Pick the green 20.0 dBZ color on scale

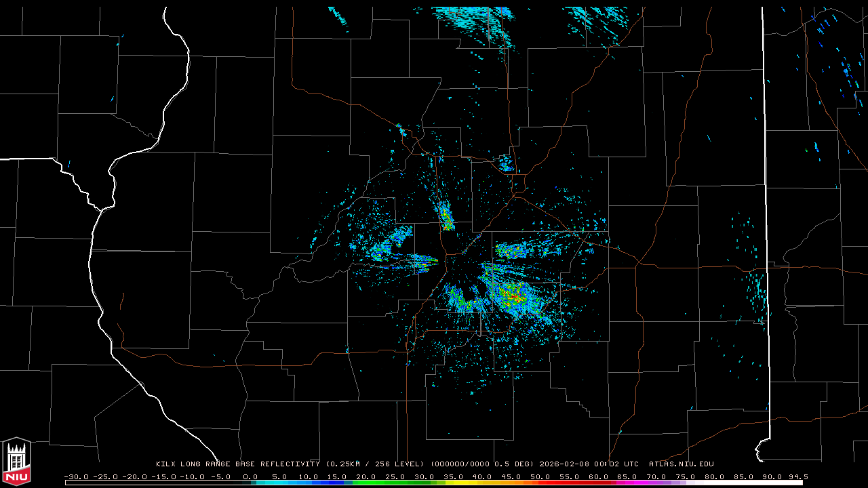coord(366,483)
